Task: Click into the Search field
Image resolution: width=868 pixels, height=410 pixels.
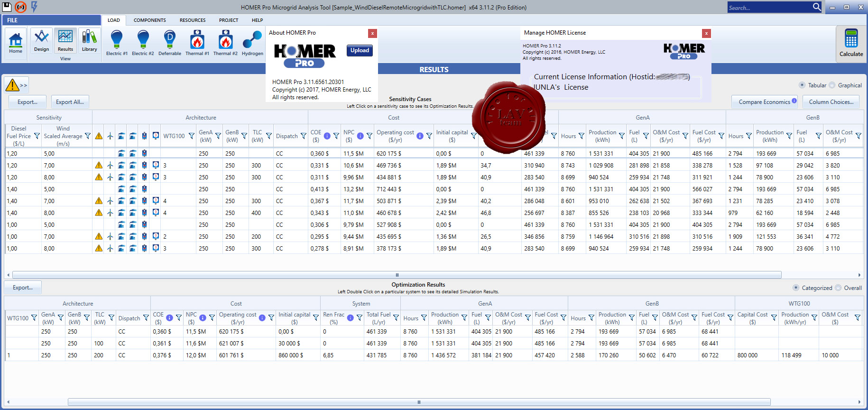Action: pyautogui.click(x=768, y=8)
